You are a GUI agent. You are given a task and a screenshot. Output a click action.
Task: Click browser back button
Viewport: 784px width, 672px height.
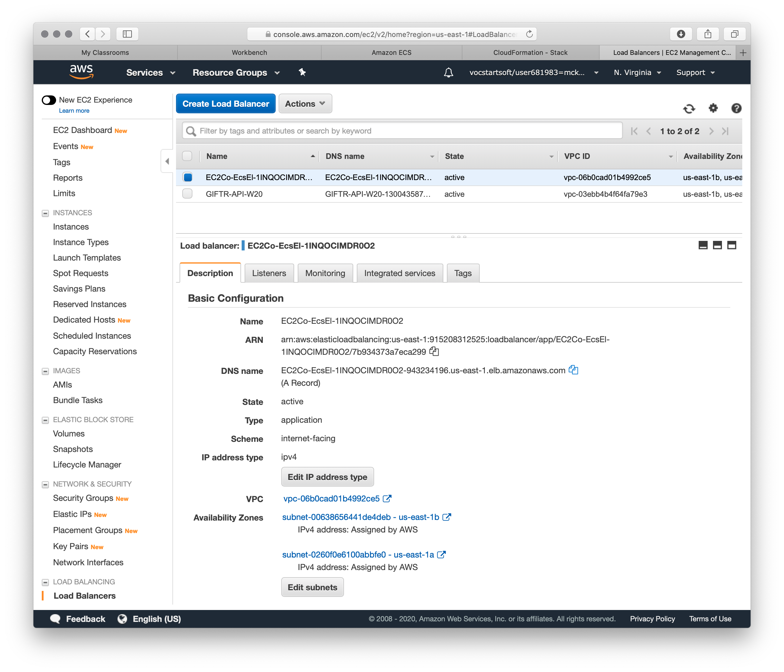(x=87, y=34)
